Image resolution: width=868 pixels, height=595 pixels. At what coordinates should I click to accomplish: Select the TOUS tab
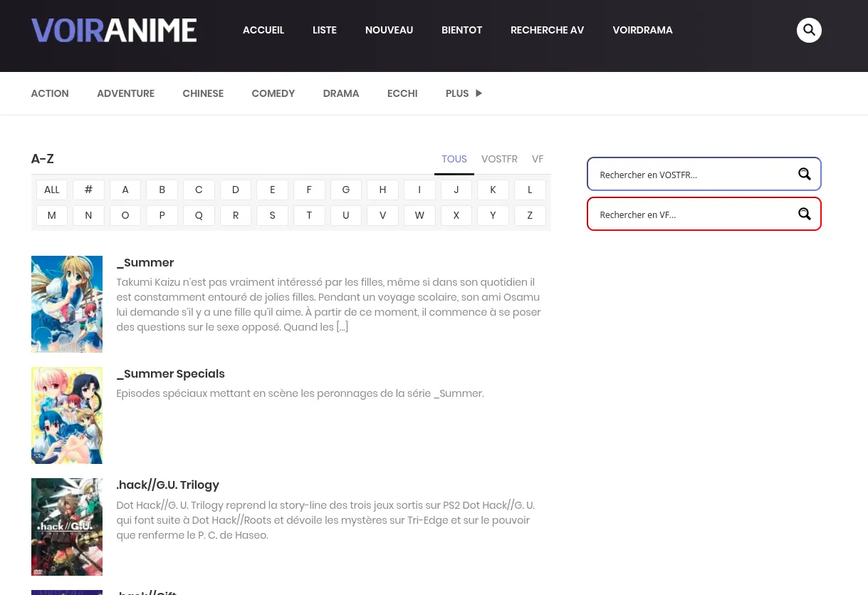(x=454, y=159)
